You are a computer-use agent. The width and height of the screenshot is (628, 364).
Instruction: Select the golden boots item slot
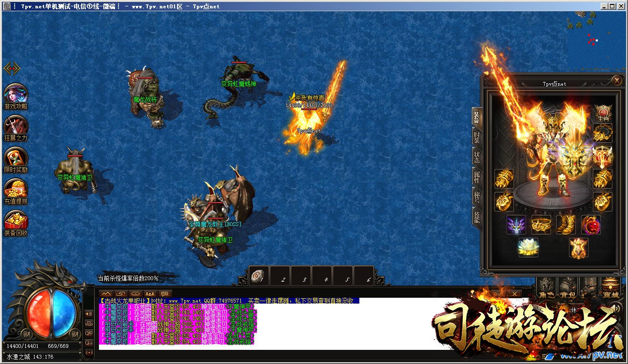[566, 225]
